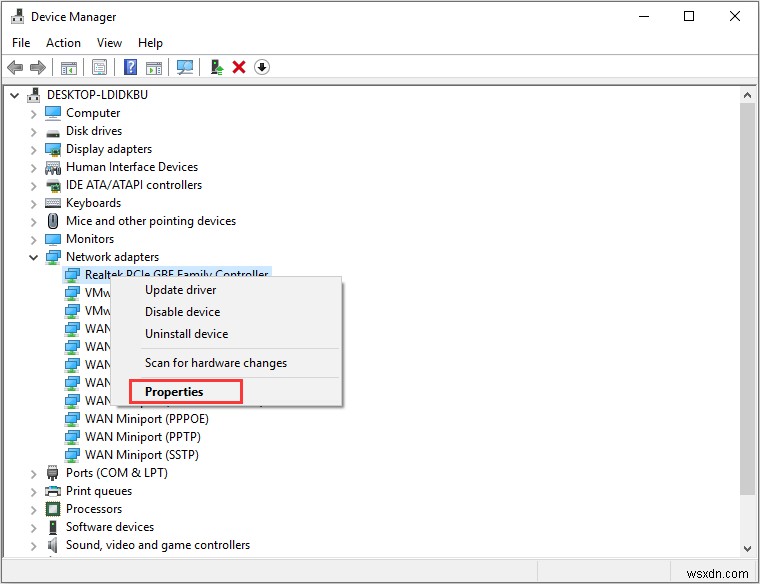Scan for hardware changes monitor icon
The height and width of the screenshot is (584, 760).
[x=185, y=67]
